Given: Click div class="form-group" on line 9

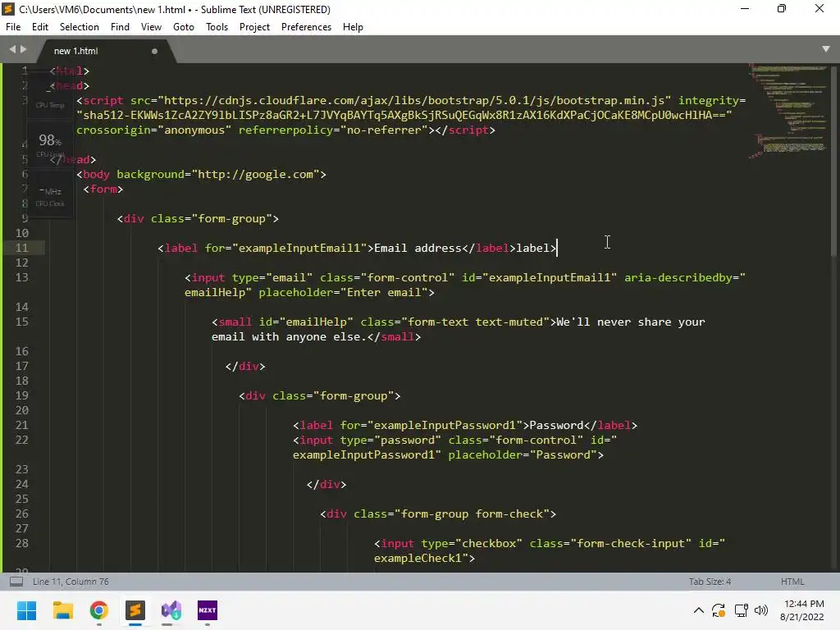Looking at the screenshot, I should pyautogui.click(x=198, y=218).
